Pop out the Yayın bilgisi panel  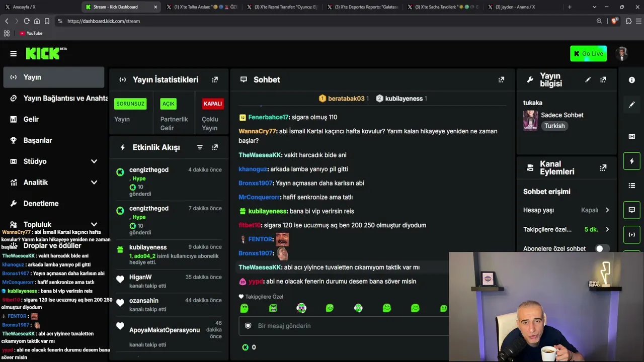603,79
